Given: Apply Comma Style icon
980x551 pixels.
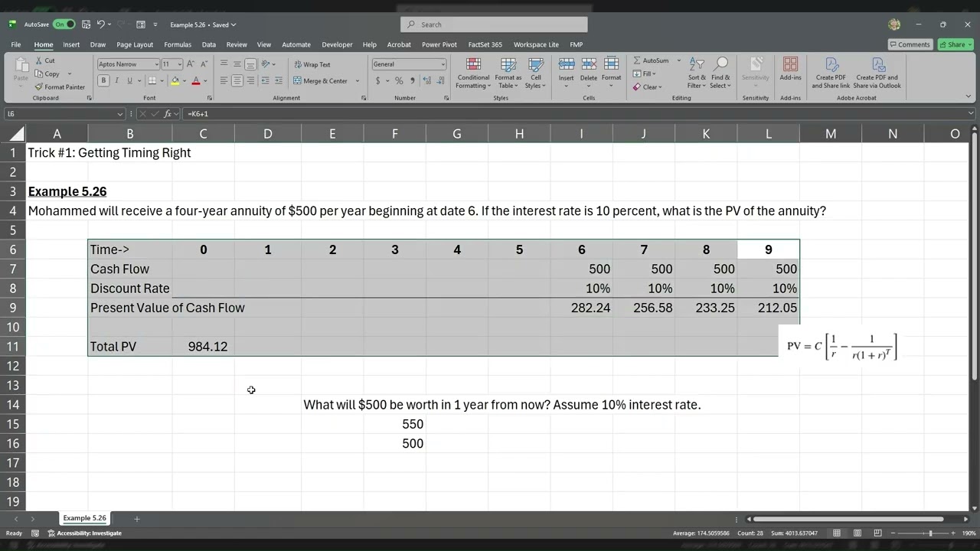Looking at the screenshot, I should [x=413, y=80].
